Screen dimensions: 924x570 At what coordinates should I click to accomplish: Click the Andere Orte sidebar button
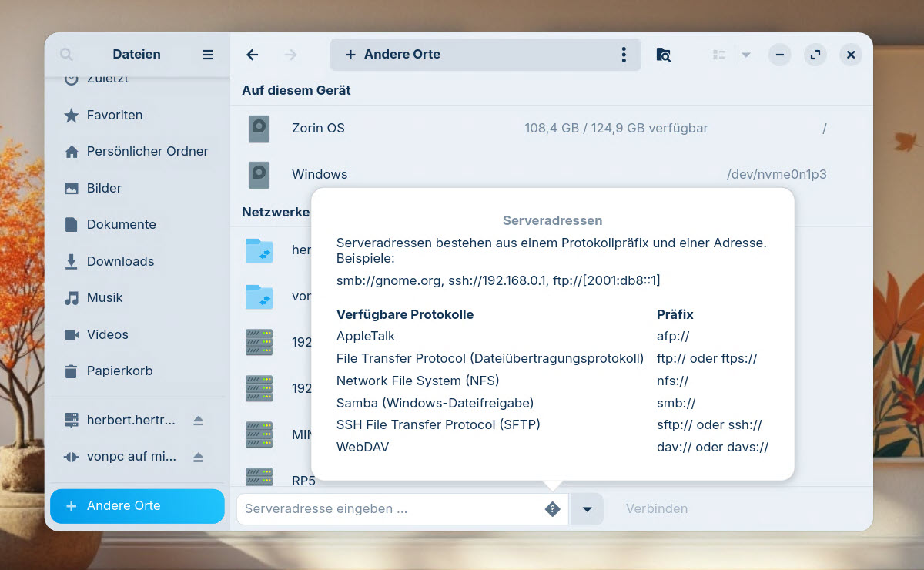(x=137, y=506)
